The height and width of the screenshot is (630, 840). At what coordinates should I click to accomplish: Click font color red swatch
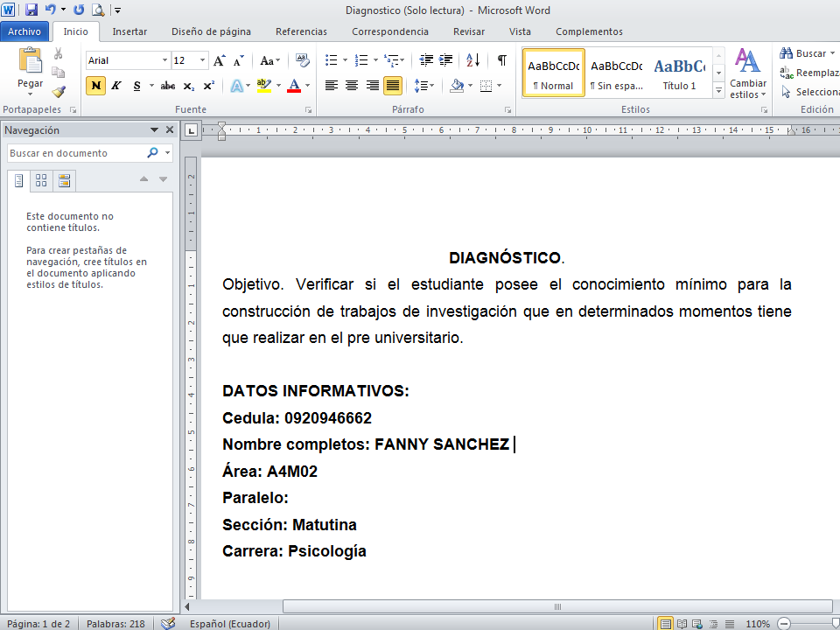[x=294, y=85]
